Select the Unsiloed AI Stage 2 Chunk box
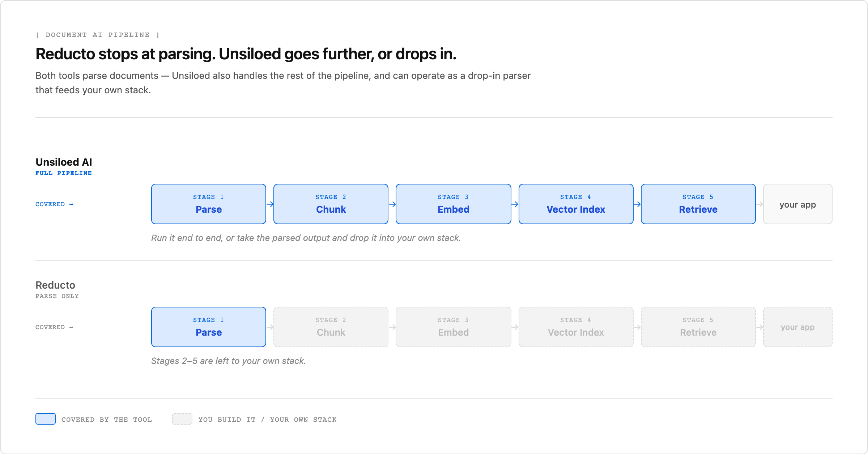The image size is (868, 455). coord(331,204)
